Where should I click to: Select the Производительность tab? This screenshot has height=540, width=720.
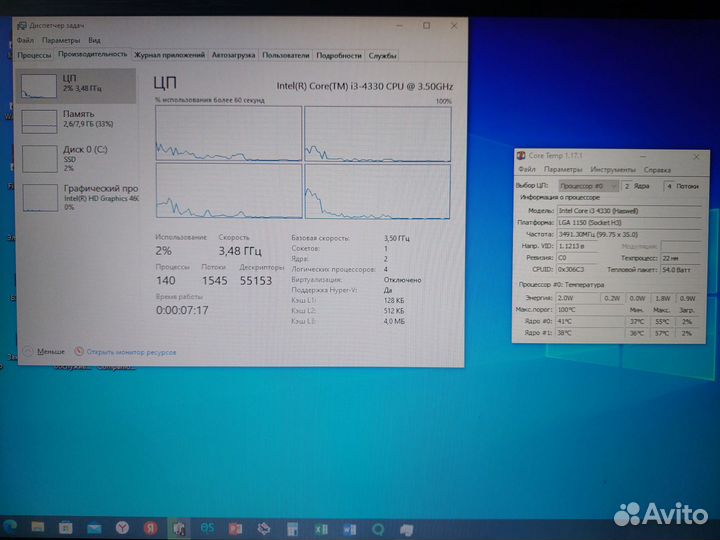92,54
